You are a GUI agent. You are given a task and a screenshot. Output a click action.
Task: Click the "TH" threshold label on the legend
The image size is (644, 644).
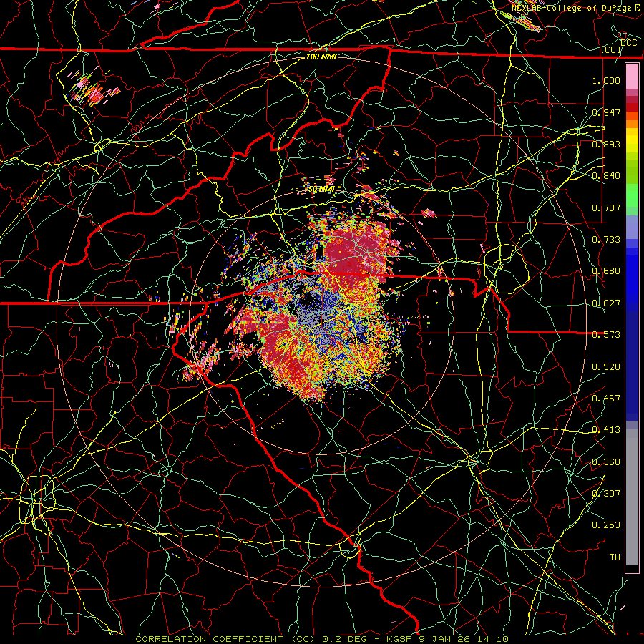tap(615, 557)
